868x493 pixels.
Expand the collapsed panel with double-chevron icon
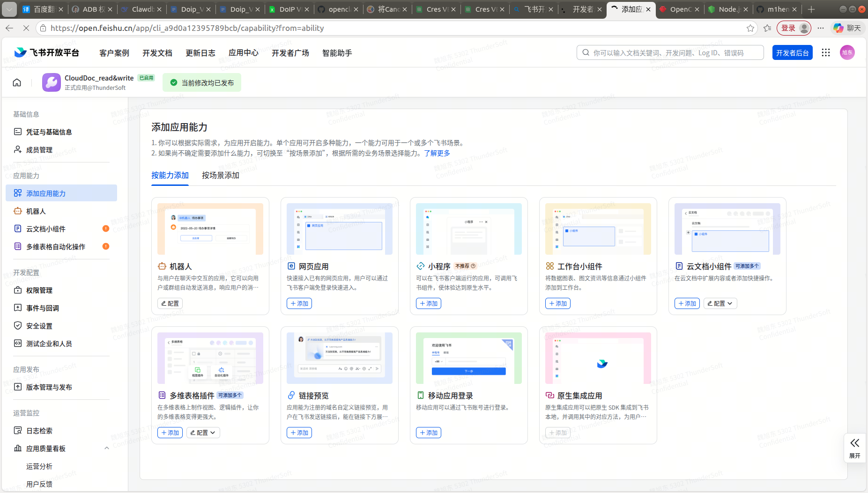pyautogui.click(x=854, y=448)
